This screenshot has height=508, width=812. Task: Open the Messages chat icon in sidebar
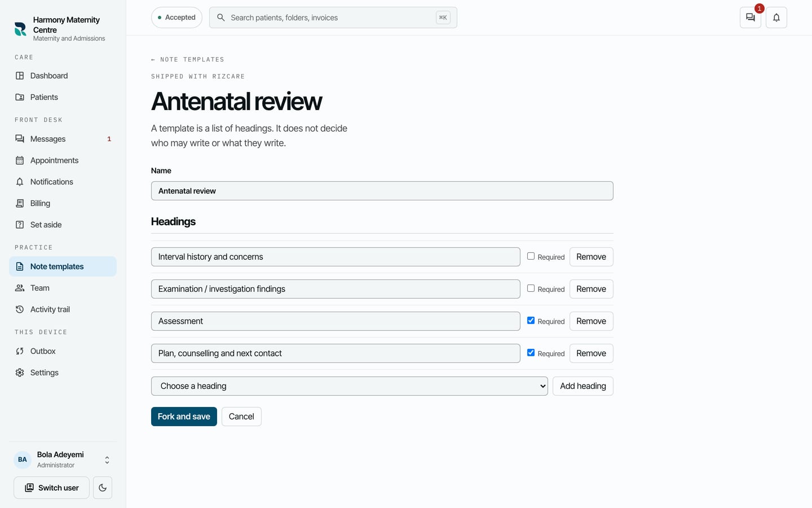(x=20, y=139)
